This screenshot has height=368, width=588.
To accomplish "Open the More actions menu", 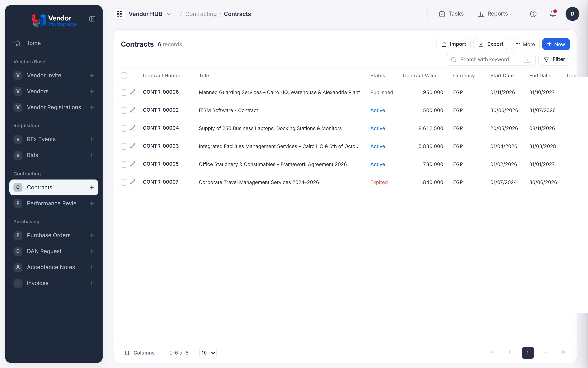I will 525,44.
